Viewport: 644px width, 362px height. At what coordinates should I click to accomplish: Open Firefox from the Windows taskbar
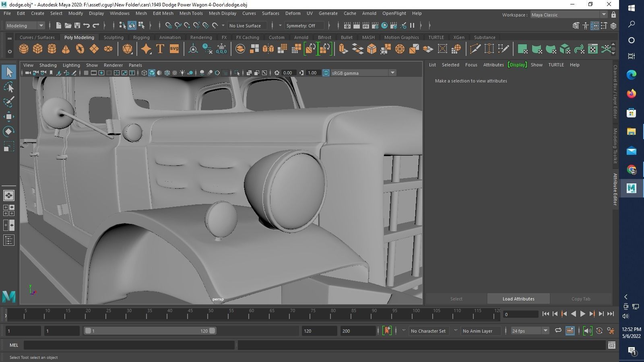[x=631, y=94]
